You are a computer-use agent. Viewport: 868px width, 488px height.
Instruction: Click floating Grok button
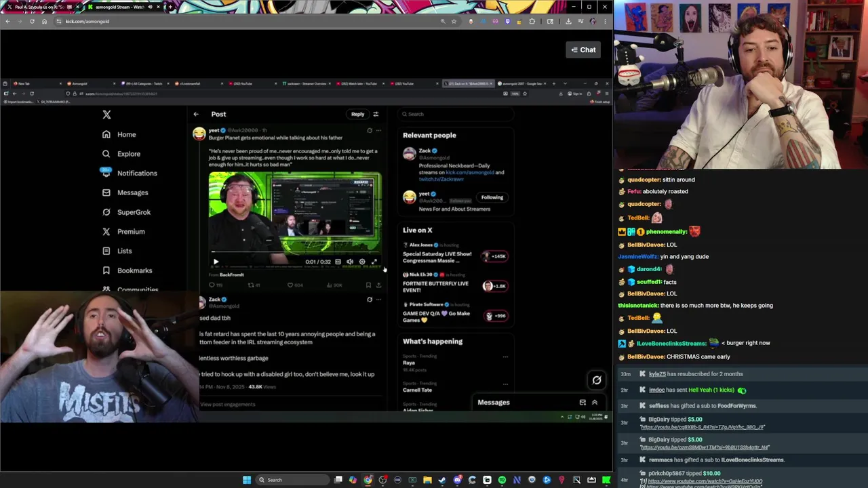pos(597,380)
